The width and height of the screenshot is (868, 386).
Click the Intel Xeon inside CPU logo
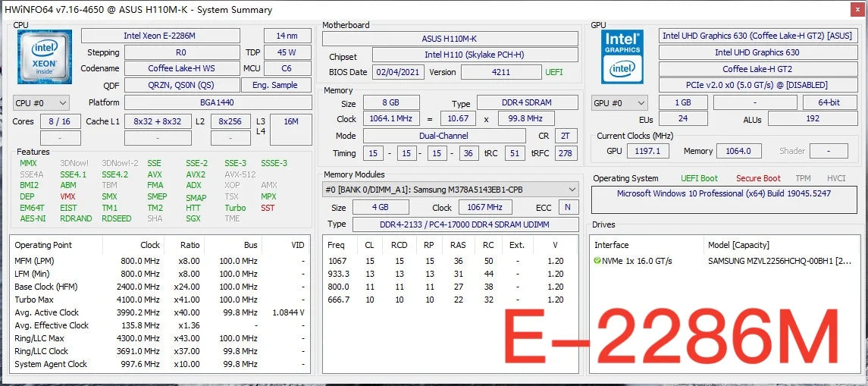click(44, 57)
